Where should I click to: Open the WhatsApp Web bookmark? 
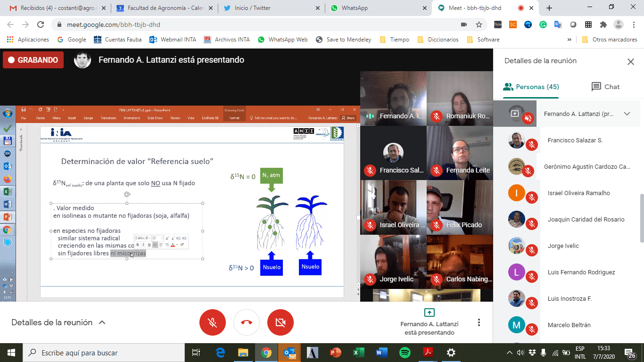click(x=283, y=40)
